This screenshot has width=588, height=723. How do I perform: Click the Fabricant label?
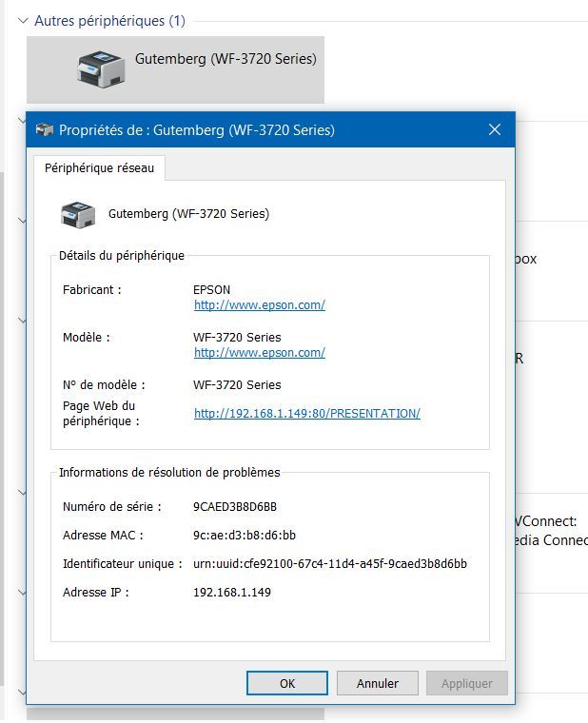[91, 290]
